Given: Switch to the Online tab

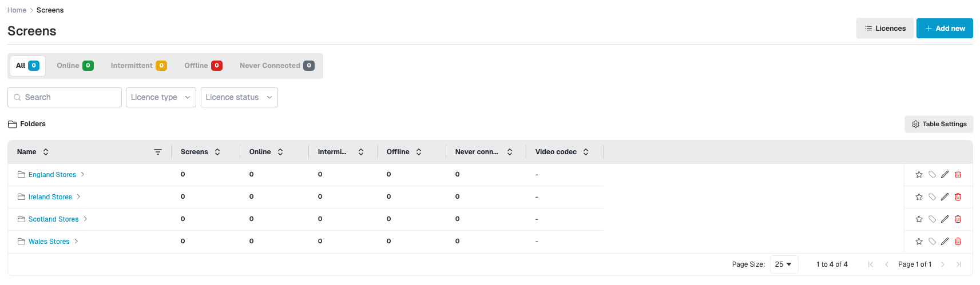Looking at the screenshot, I should (75, 66).
